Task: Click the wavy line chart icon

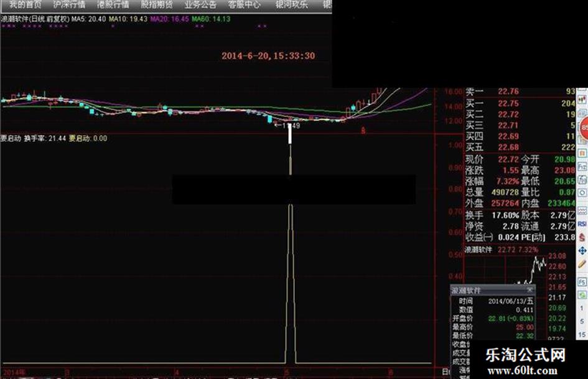Action: pyautogui.click(x=582, y=211)
